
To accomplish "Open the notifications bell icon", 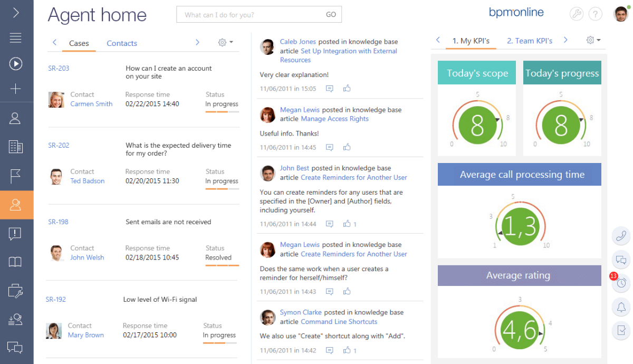I will [x=621, y=307].
